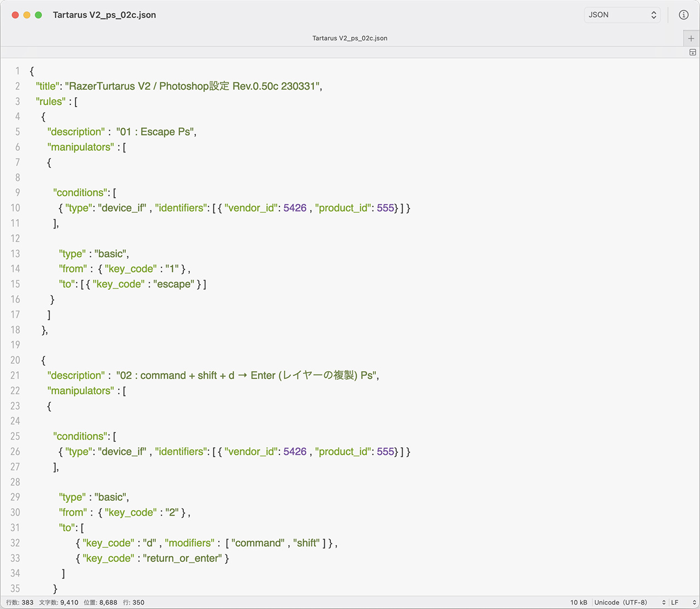The width and height of the screenshot is (700, 609).
Task: Click the green zoom window button
Action: point(38,15)
